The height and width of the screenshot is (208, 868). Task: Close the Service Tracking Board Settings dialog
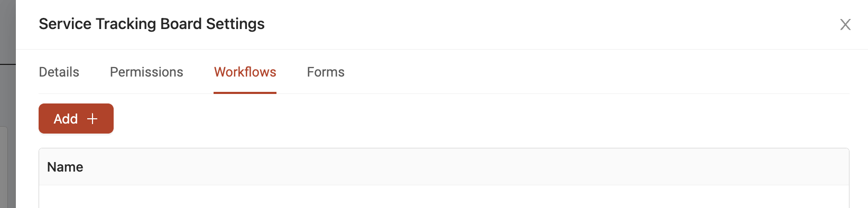click(845, 25)
